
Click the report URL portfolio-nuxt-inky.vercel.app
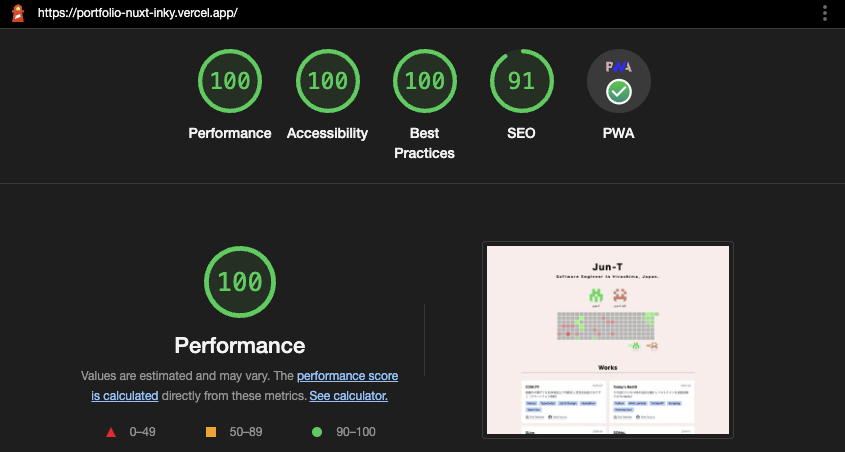(137, 13)
